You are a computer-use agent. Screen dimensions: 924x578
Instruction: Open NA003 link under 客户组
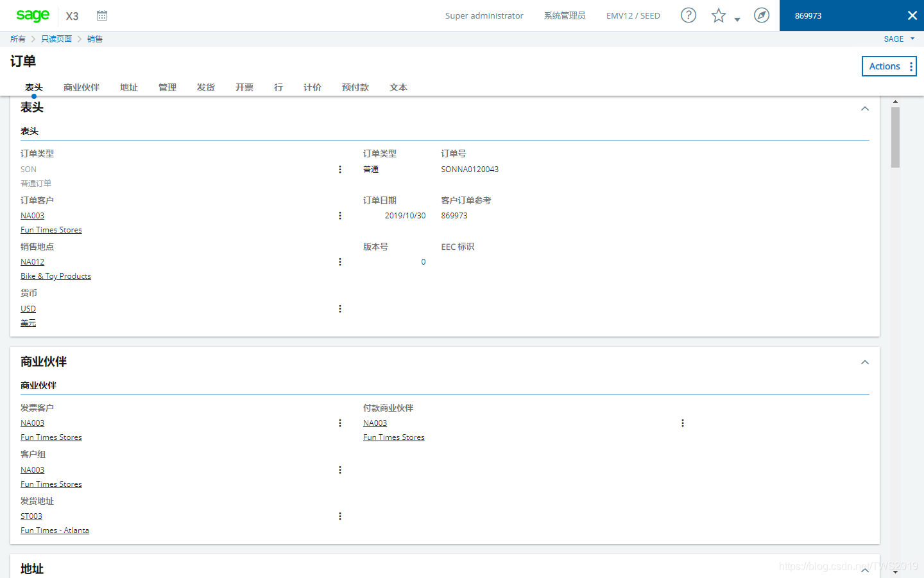click(x=32, y=470)
